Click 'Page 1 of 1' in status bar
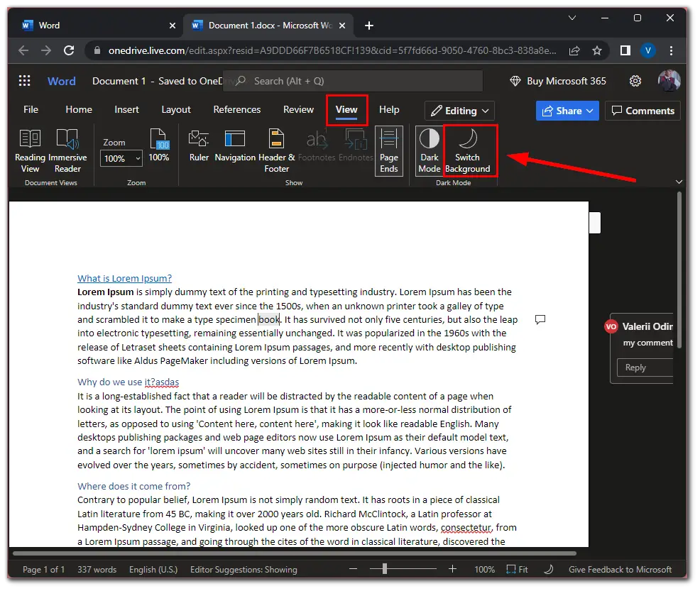Screen dimensions: 700x591 [44, 569]
